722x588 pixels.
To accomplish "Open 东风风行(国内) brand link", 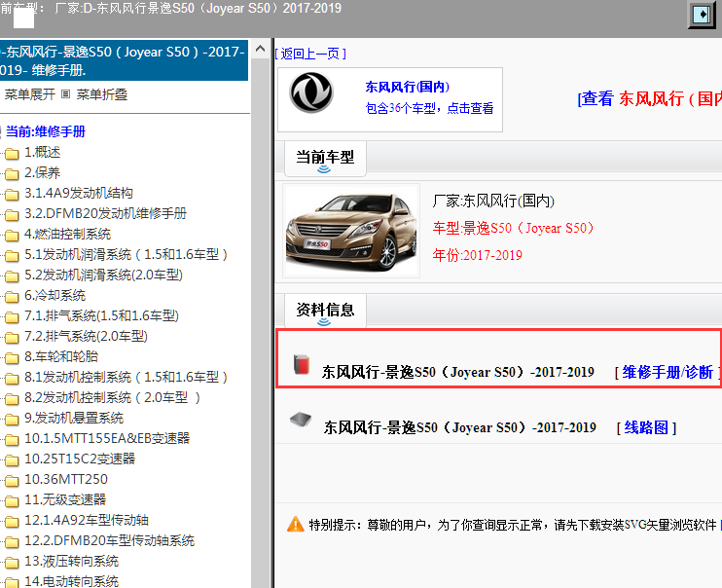I will (407, 87).
